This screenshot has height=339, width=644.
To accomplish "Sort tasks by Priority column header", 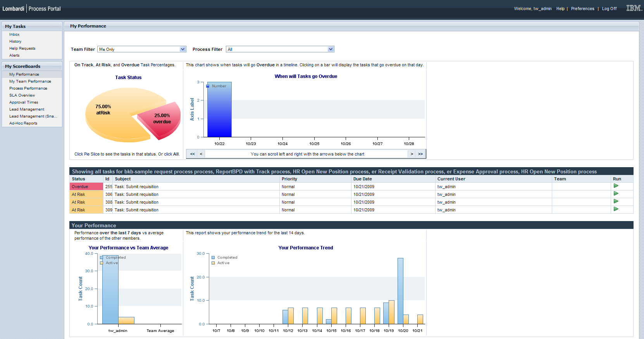I will point(315,179).
